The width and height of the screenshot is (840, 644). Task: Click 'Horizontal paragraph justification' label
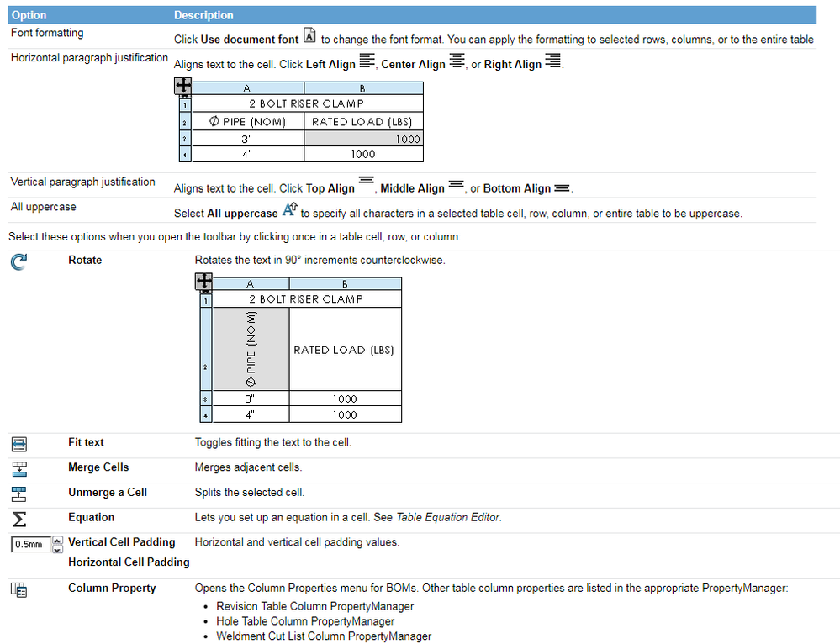(89, 57)
